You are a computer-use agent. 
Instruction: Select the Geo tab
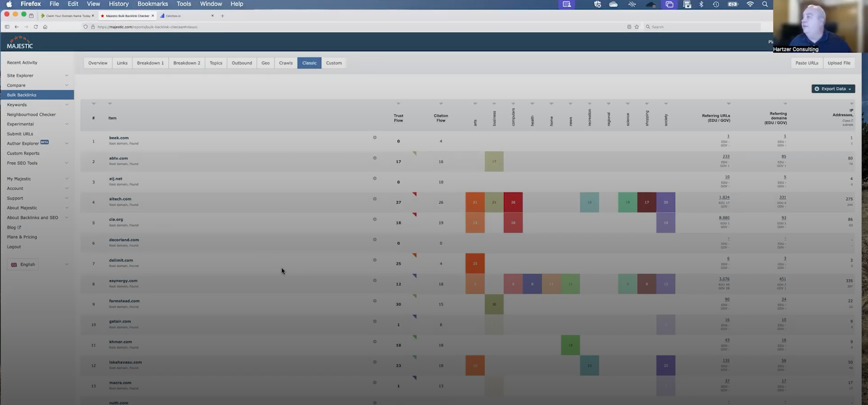[265, 63]
